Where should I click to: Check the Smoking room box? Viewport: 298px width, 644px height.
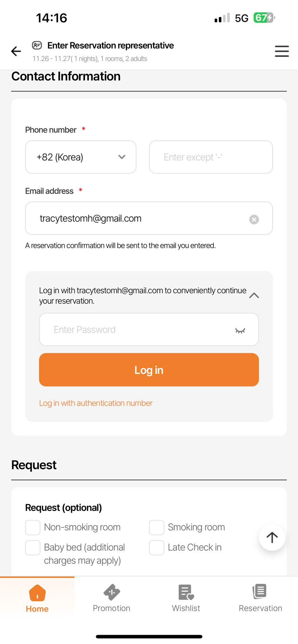pos(157,527)
